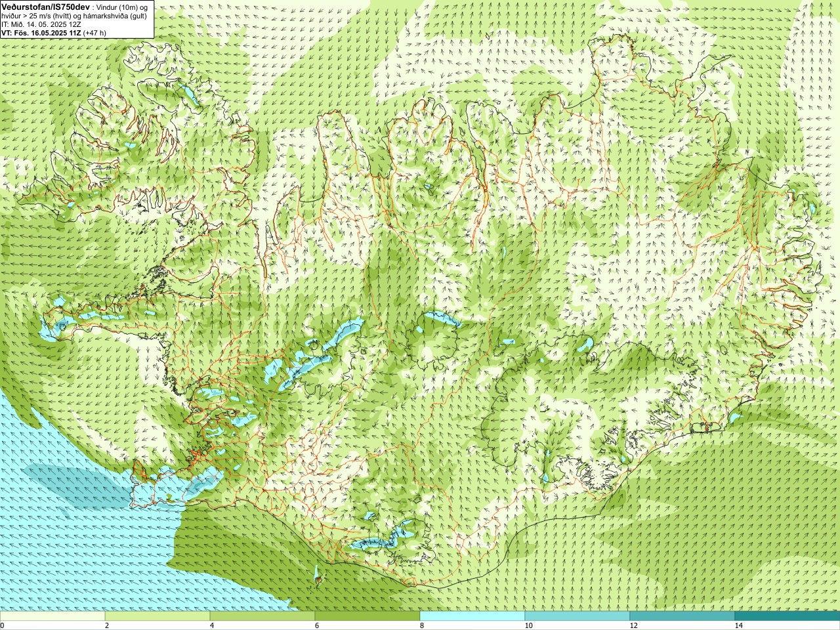
Task: Click the medium green 4–6 m/s legend swatch
Action: click(x=262, y=616)
